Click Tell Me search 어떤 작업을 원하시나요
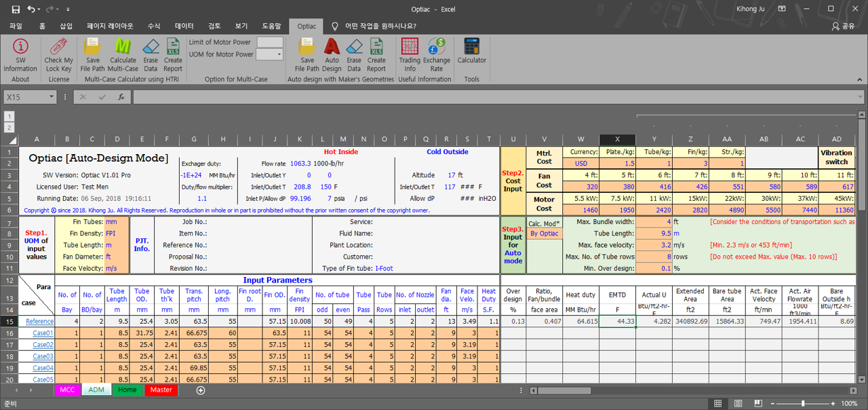868x410 pixels. click(x=380, y=26)
